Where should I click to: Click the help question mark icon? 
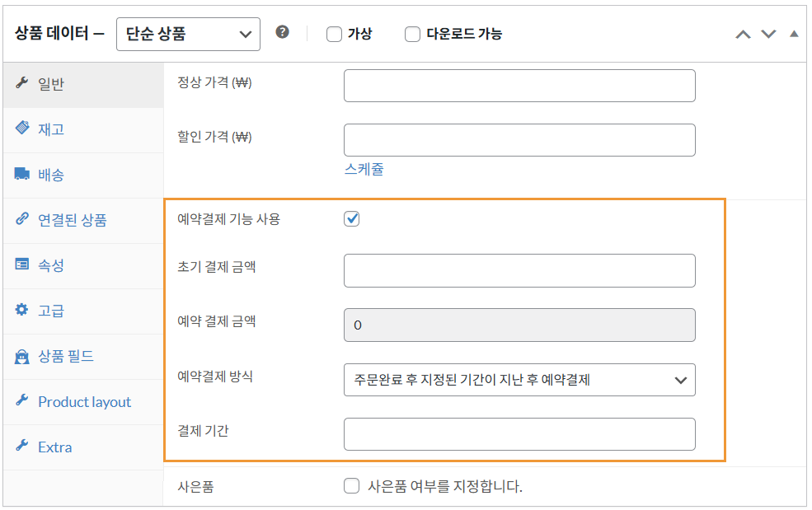tap(283, 33)
